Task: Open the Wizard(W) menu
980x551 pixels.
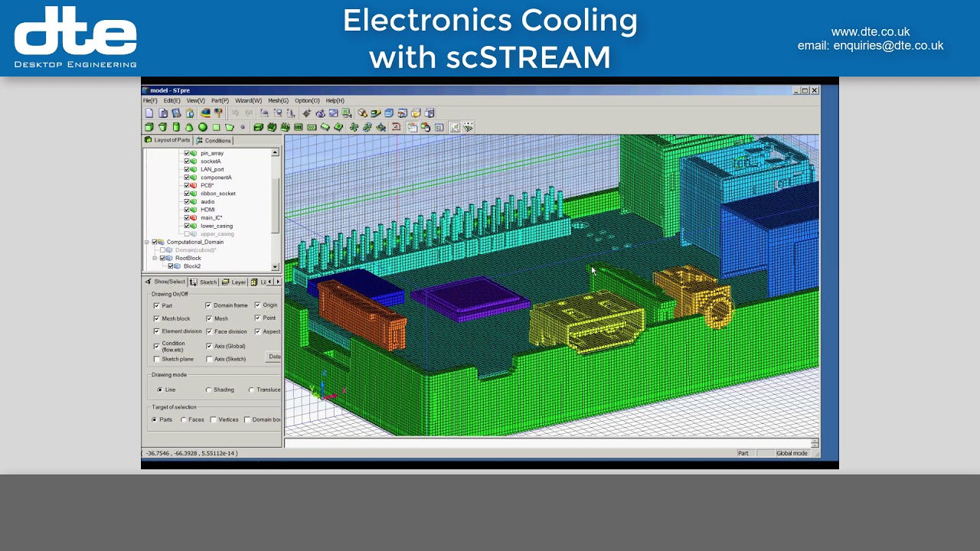Action: (x=248, y=101)
